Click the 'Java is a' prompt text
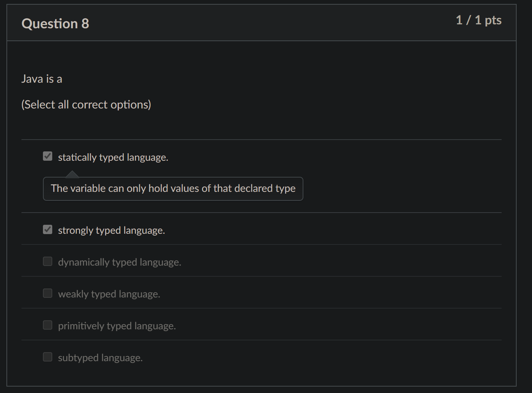 coord(42,79)
